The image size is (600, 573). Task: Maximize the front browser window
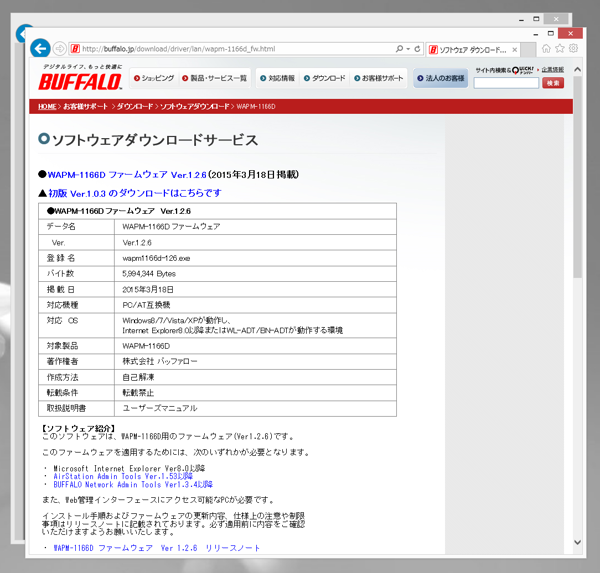click(x=551, y=34)
